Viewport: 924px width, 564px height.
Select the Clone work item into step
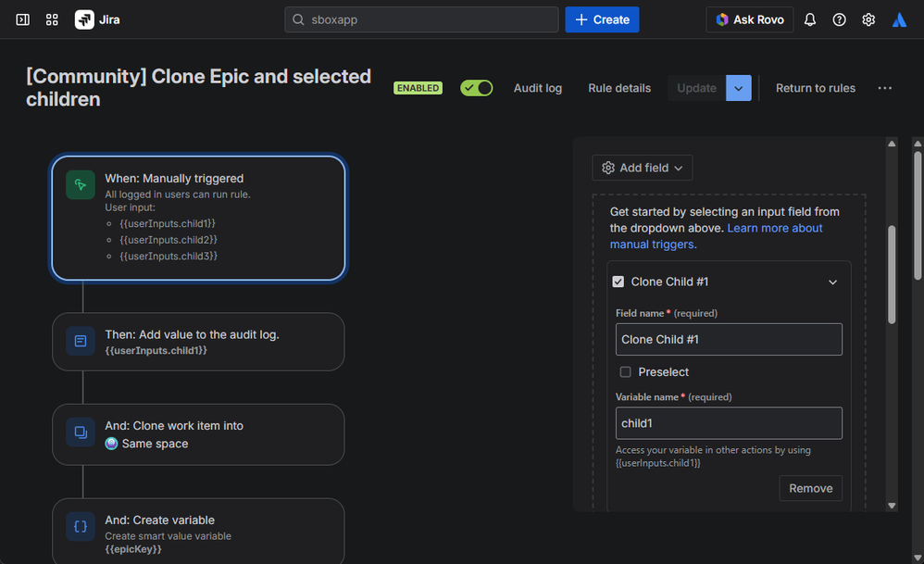[198, 434]
